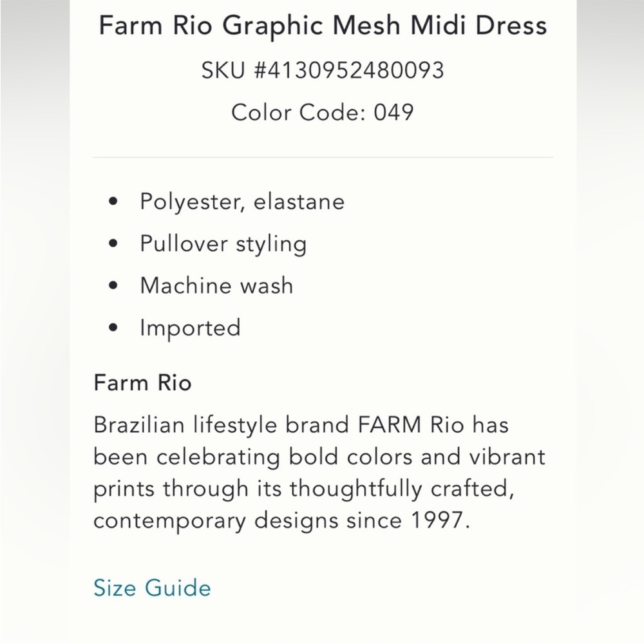This screenshot has width=644, height=644.
Task: Click the bullet dot beside Pullover styling
Action: [x=113, y=243]
